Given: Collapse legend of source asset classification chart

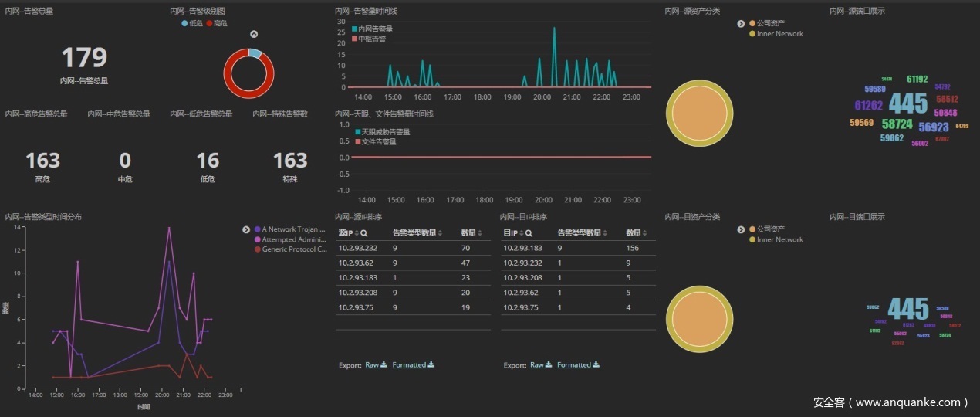Looking at the screenshot, I should (741, 24).
